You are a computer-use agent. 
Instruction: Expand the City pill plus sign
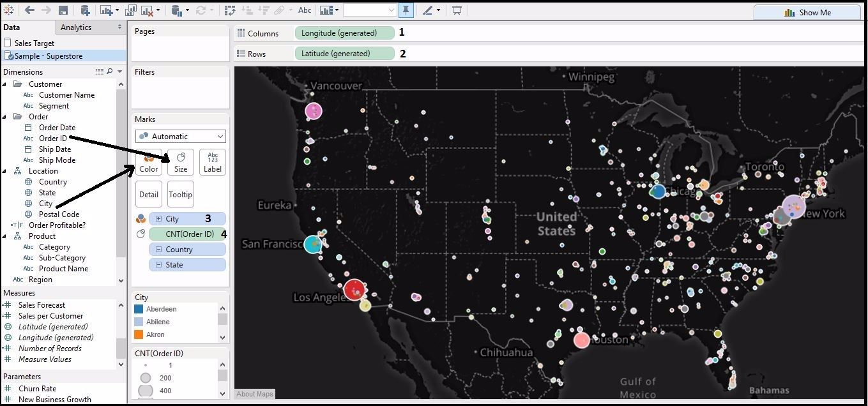[158, 219]
